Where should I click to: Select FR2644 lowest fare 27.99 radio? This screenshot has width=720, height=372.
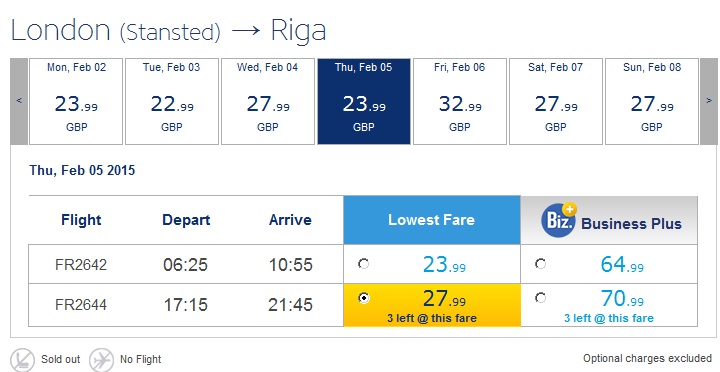coord(363,299)
